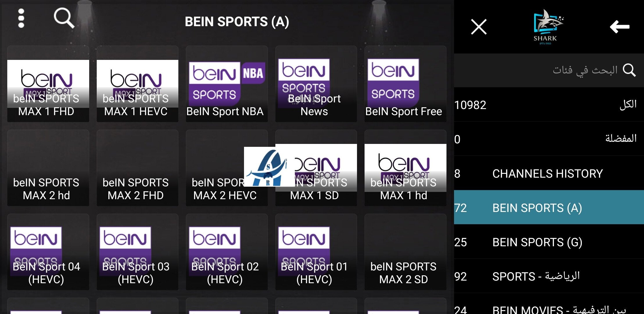Open CHANNELS HISTORY category
This screenshot has height=314, width=644.
(x=549, y=173)
